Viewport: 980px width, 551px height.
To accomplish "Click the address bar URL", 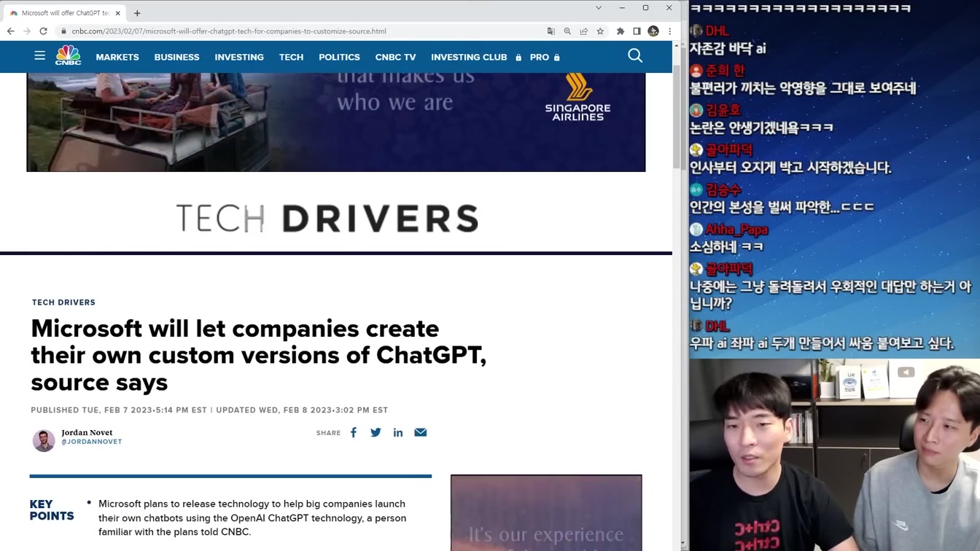I will point(229,31).
